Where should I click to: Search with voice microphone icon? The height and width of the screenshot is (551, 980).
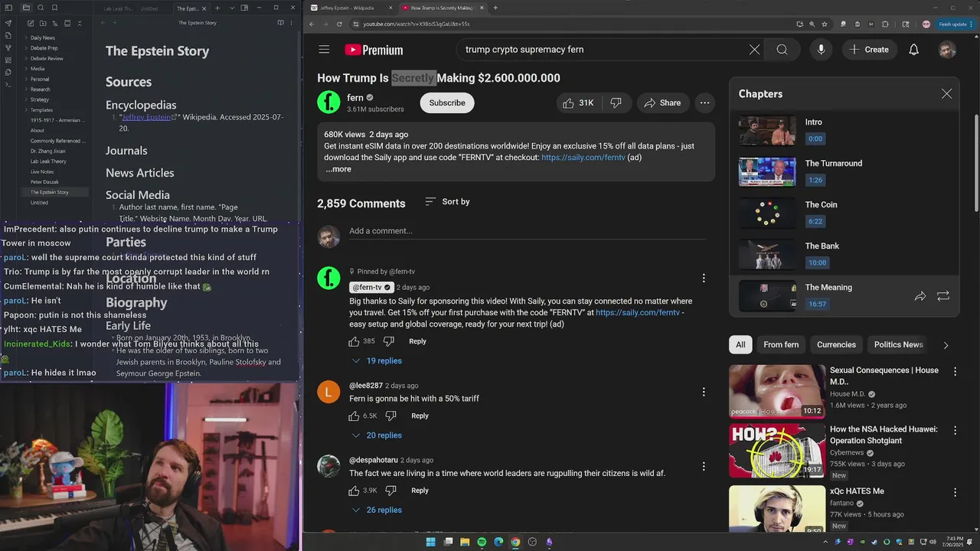tap(821, 50)
